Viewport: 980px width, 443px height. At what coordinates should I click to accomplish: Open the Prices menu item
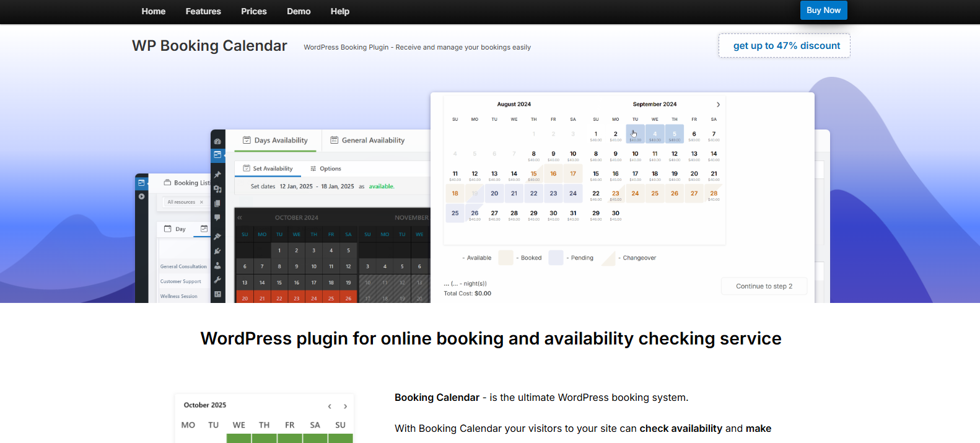(254, 11)
